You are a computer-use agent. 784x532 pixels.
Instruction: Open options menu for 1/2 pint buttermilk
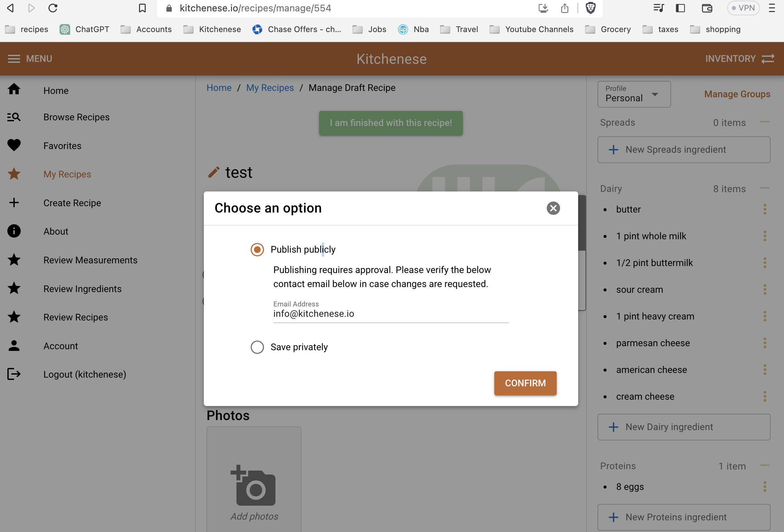coord(765,262)
